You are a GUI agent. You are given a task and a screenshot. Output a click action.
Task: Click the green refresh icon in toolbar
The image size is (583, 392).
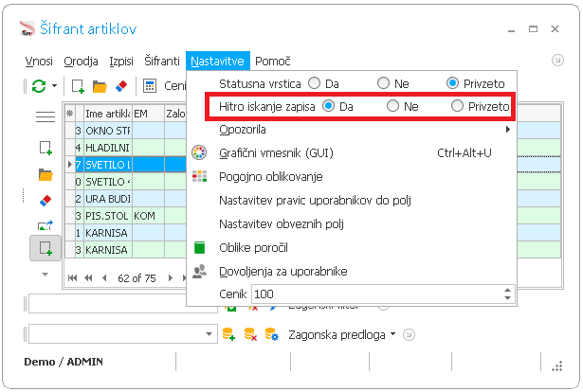38,86
